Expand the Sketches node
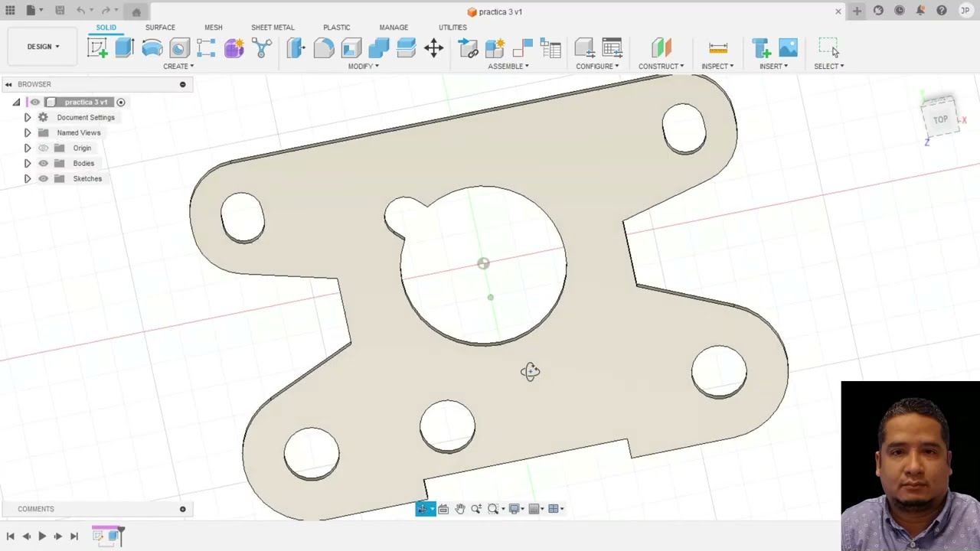This screenshot has height=551, width=980. (x=28, y=178)
